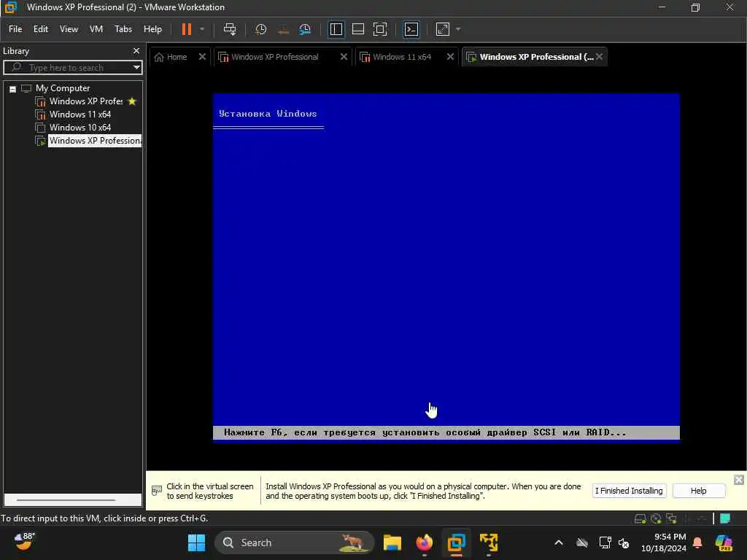
Task: Click the library search field
Action: pos(71,67)
